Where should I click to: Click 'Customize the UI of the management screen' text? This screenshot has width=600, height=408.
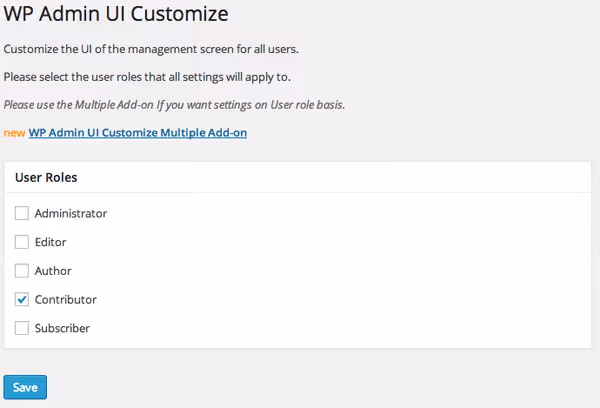pyautogui.click(x=151, y=49)
